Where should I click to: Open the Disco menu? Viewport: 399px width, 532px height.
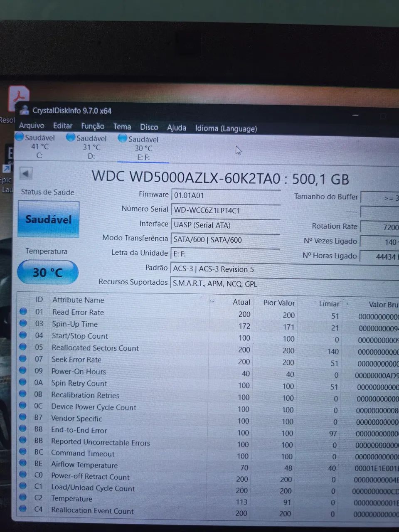point(149,127)
